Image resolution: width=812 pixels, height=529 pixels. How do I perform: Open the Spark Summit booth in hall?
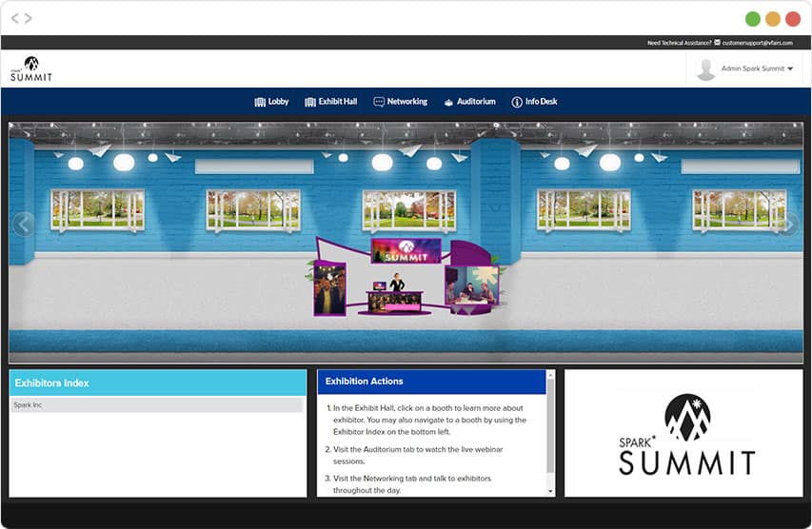[x=405, y=277]
